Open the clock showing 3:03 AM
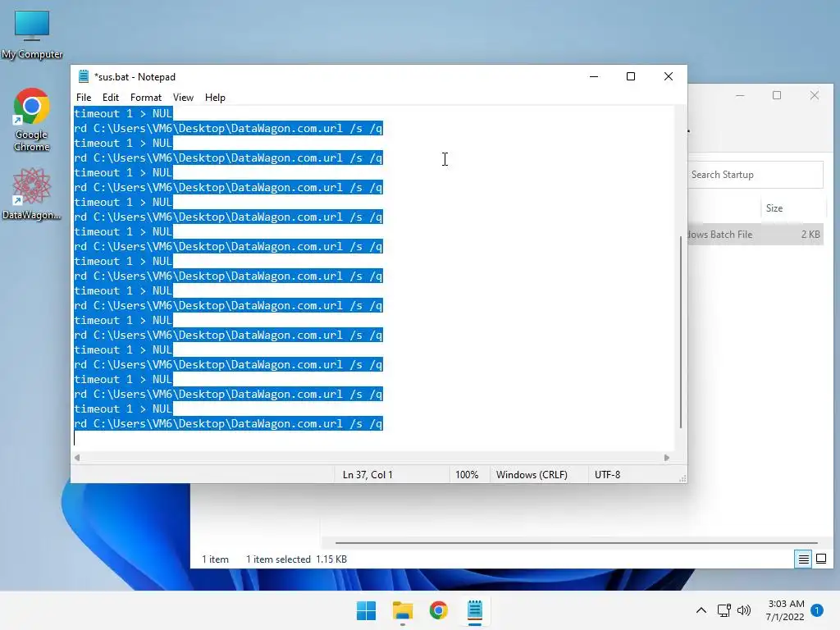The image size is (840, 630). coord(785,610)
